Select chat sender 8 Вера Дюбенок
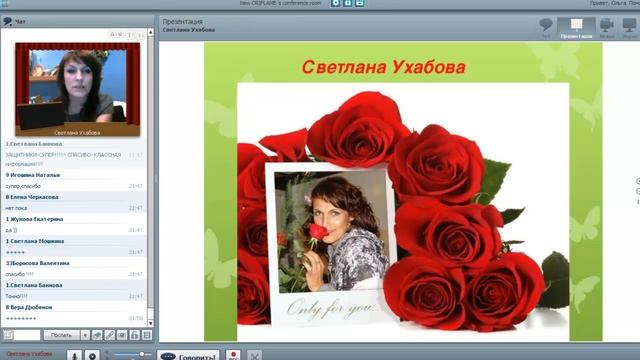 pyautogui.click(x=29, y=307)
